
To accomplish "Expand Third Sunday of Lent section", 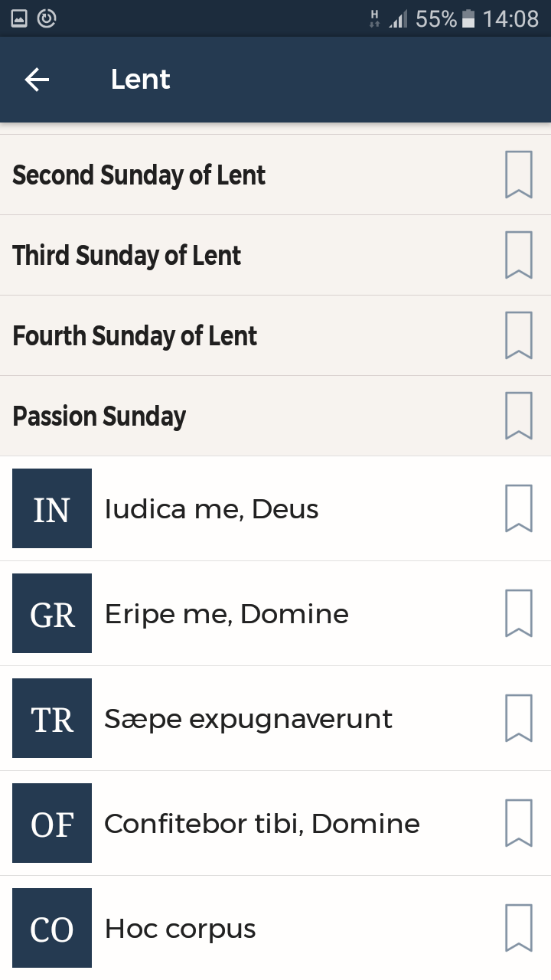I will pos(127,256).
